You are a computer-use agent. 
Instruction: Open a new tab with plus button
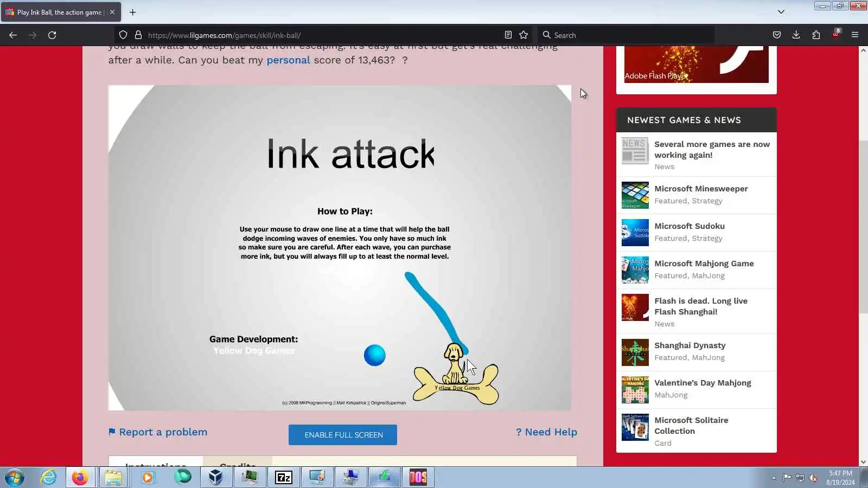(x=133, y=12)
